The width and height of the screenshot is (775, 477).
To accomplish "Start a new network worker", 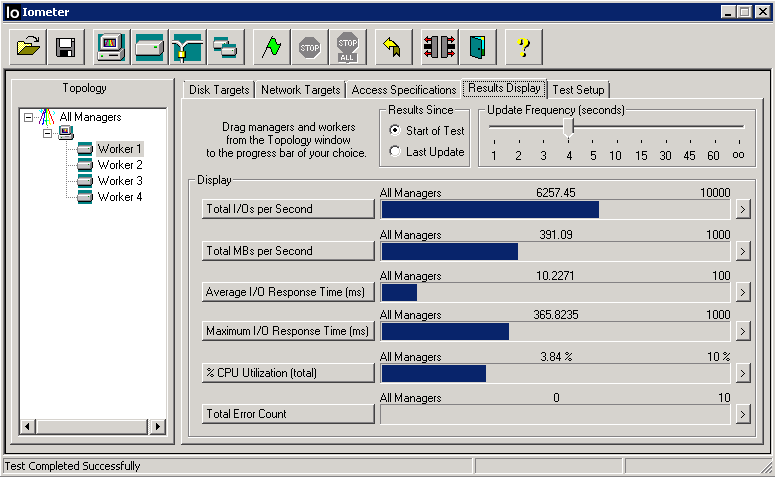I will click(188, 47).
